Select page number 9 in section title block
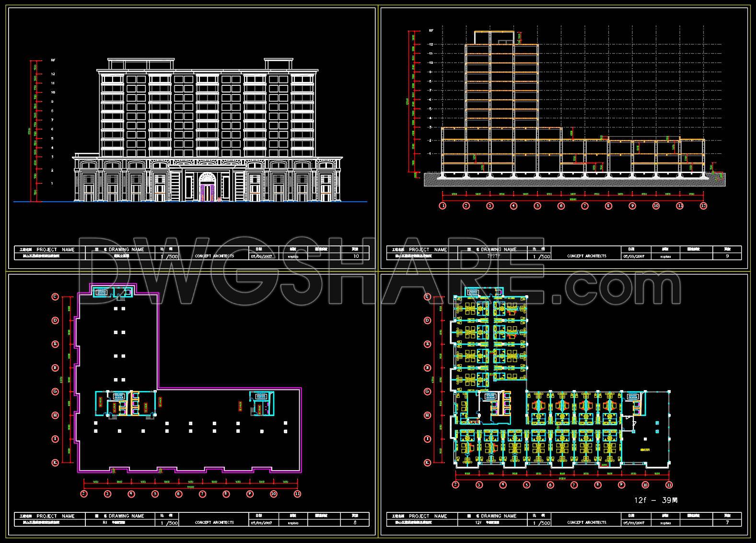The image size is (756, 543). coord(727,256)
